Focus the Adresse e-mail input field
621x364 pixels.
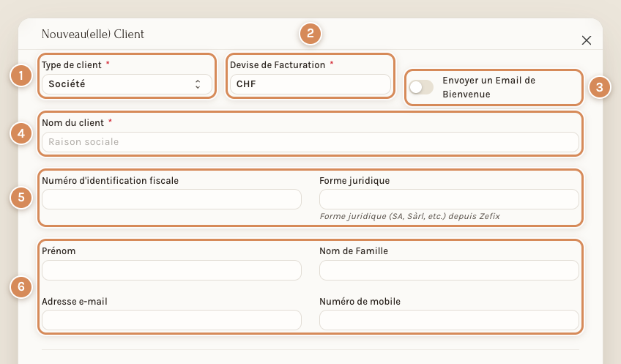(x=171, y=320)
